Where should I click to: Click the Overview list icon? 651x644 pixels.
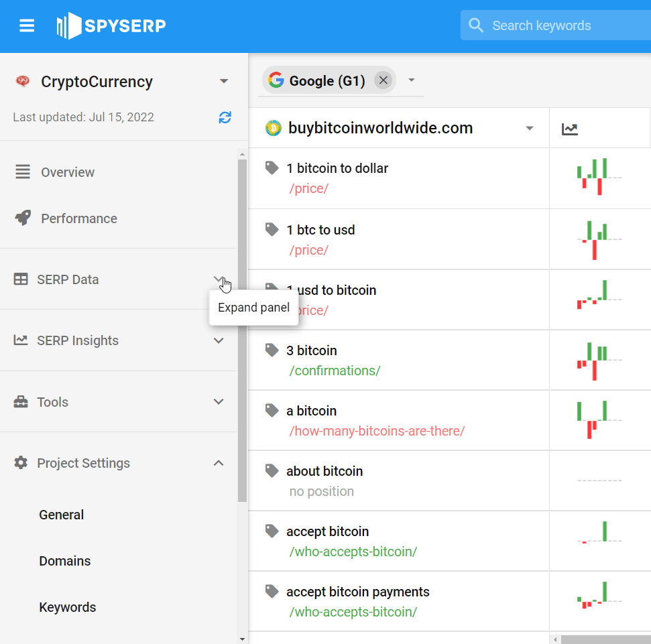click(x=23, y=172)
